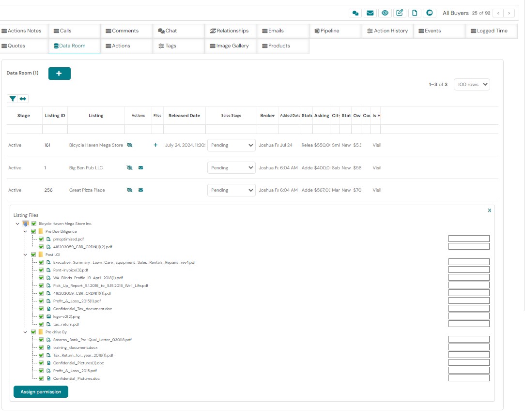Open the Image Gallery tab

tap(230, 46)
